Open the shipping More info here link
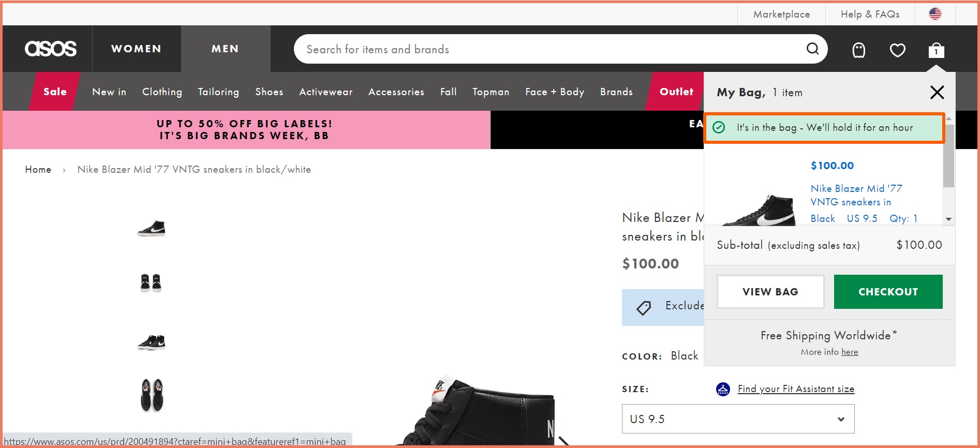This screenshot has width=980, height=448. (850, 352)
